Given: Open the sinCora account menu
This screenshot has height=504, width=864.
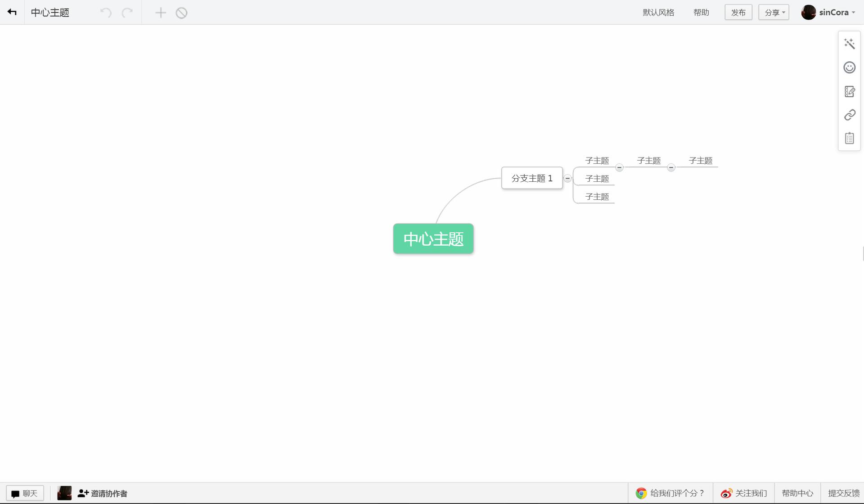Looking at the screenshot, I should [x=828, y=13].
